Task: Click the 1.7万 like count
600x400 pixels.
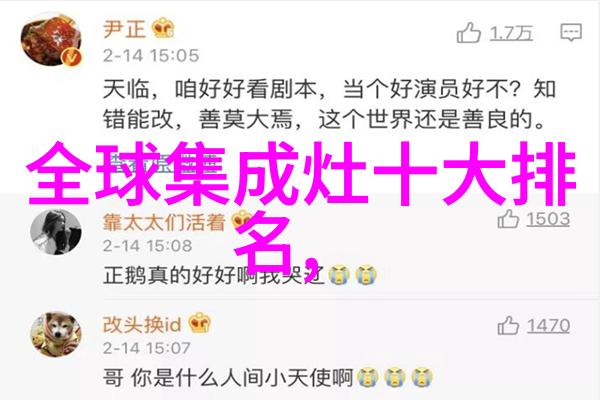Action: tap(511, 33)
